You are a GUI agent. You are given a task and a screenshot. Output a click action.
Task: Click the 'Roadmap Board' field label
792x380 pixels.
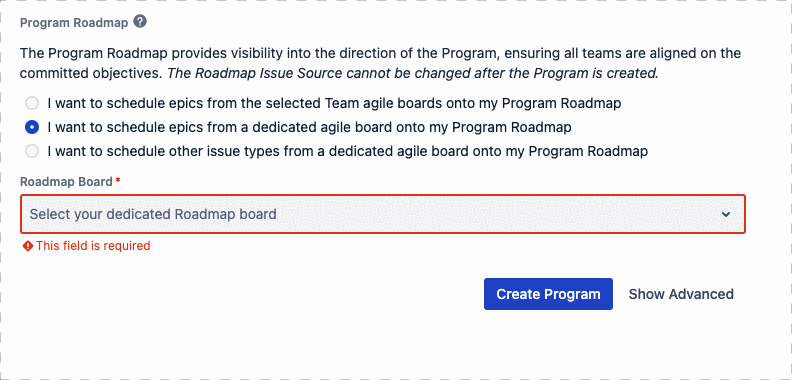[66, 182]
